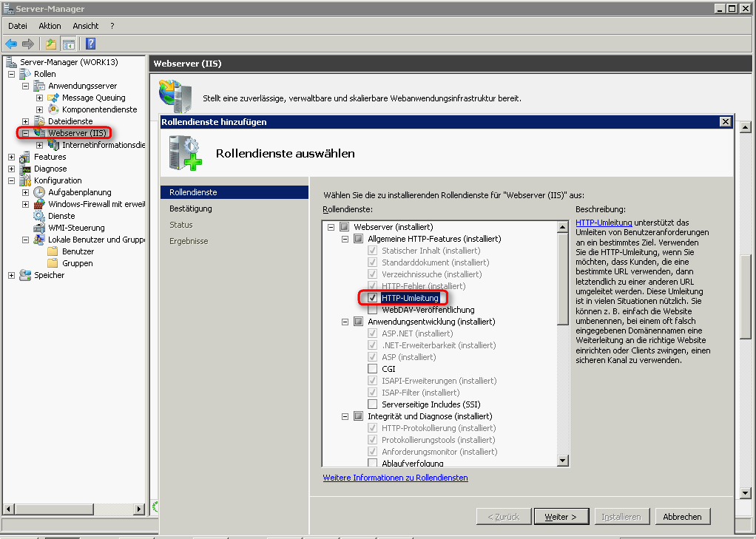This screenshot has height=539, width=756.
Task: Tick Serverseitige Includes (SSI) checkbox
Action: coord(373,404)
